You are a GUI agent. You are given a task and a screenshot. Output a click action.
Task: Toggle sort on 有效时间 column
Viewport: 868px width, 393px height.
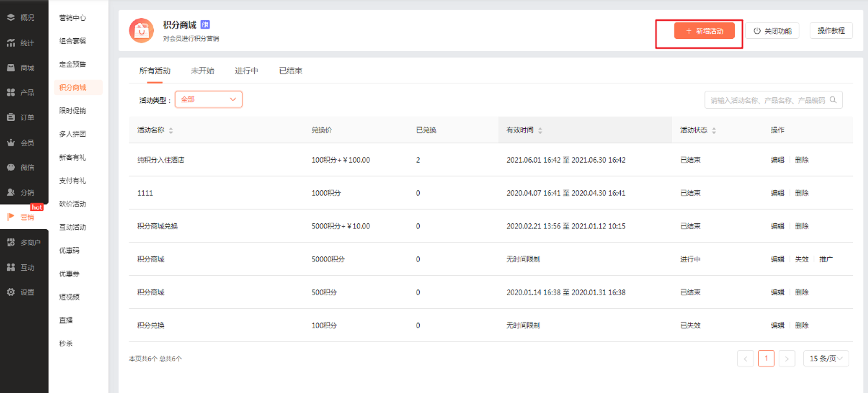click(x=540, y=131)
